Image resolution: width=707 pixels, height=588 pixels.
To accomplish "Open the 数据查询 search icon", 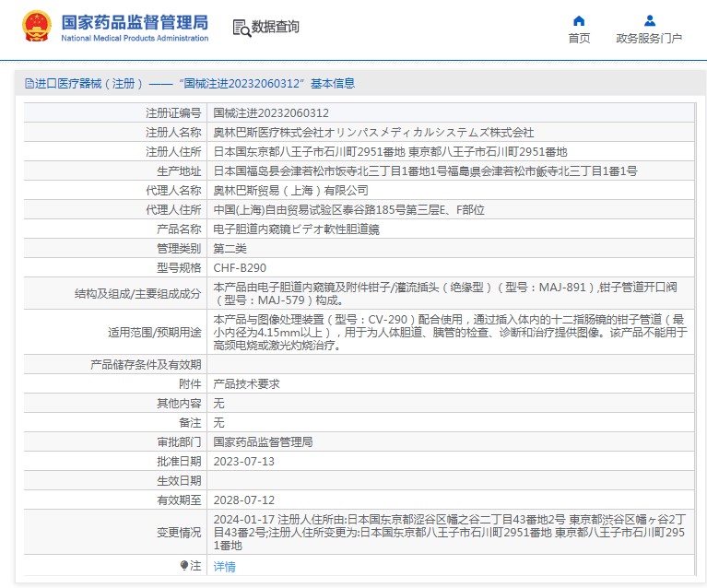I will [242, 28].
